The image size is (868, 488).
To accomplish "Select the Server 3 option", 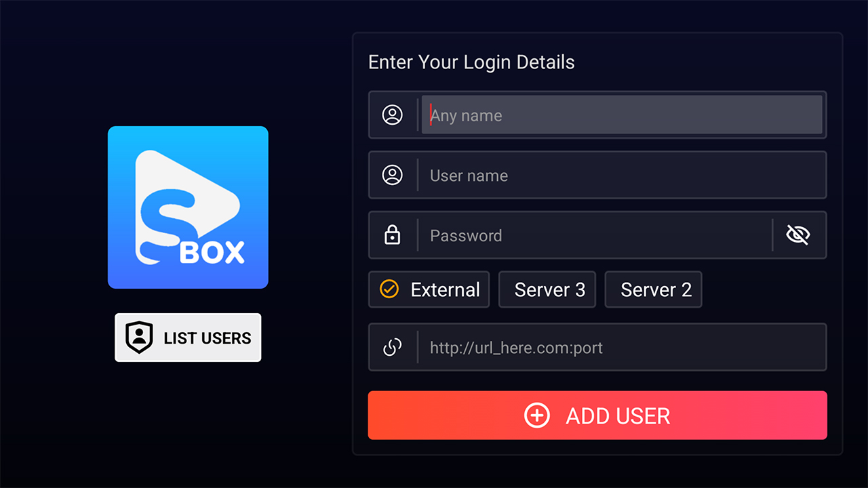I will (x=547, y=289).
